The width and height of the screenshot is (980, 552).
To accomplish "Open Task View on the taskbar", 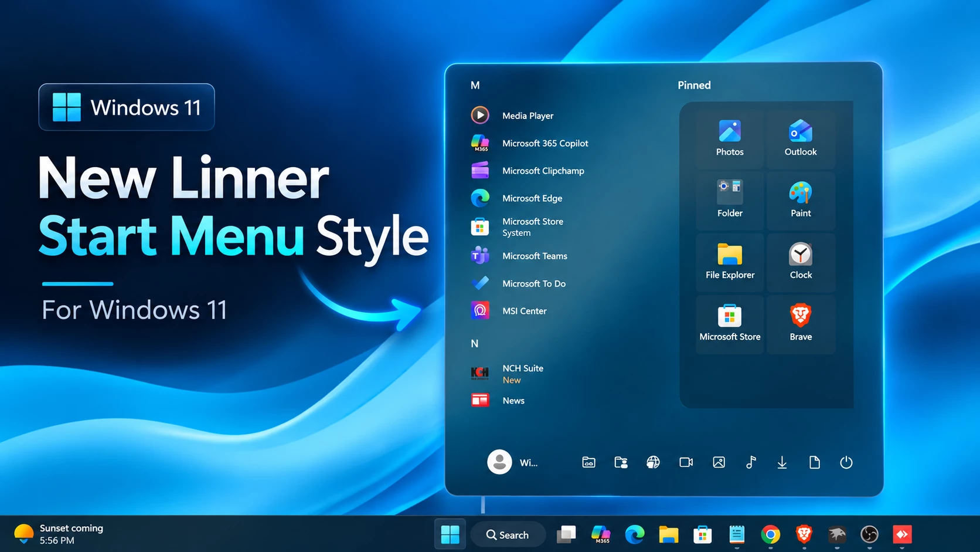I will tap(566, 534).
